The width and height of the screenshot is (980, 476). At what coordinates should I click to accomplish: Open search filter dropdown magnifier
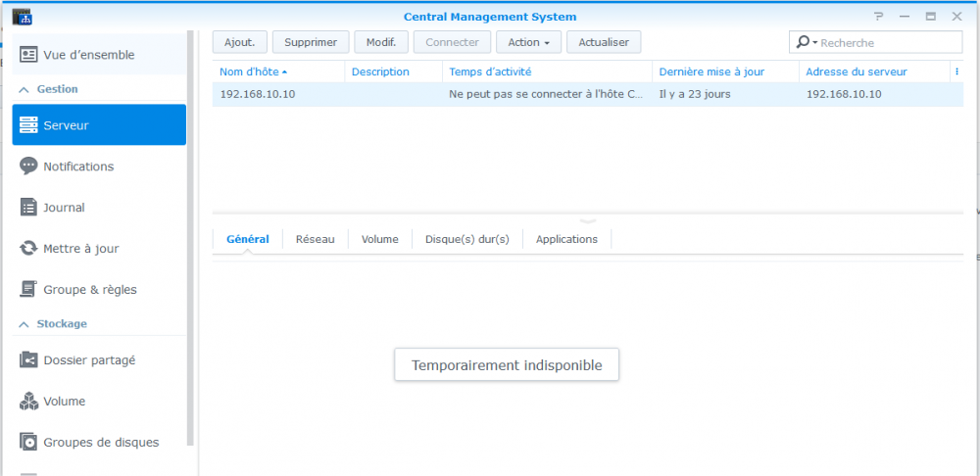pyautogui.click(x=806, y=42)
